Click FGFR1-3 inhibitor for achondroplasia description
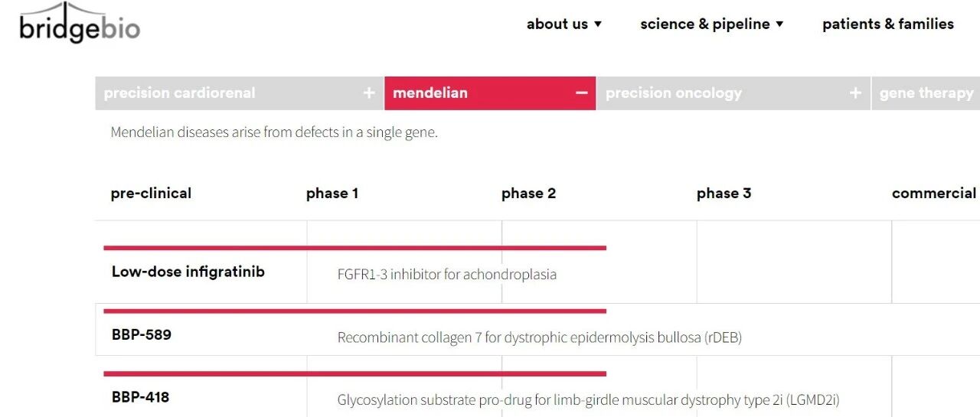980x417 pixels. pos(447,274)
